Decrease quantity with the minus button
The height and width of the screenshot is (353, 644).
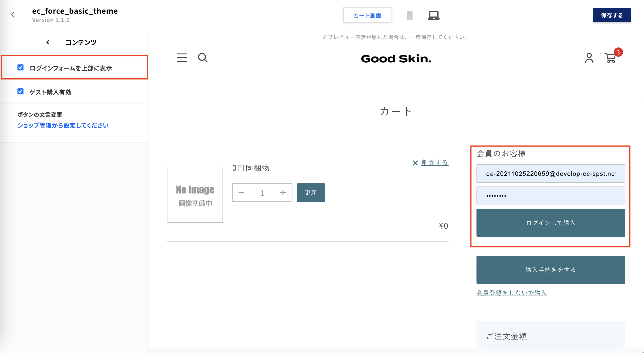(241, 193)
